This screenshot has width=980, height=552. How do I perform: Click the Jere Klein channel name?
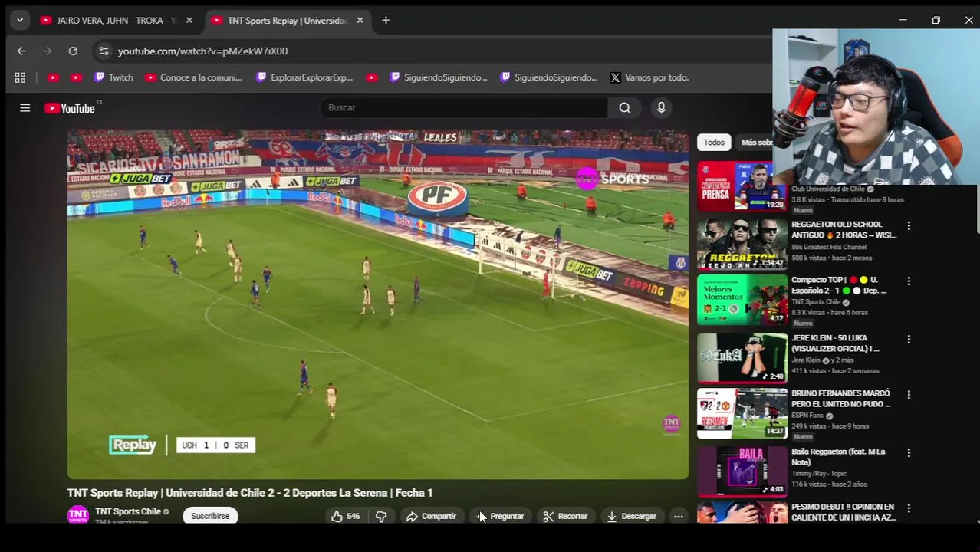807,360
